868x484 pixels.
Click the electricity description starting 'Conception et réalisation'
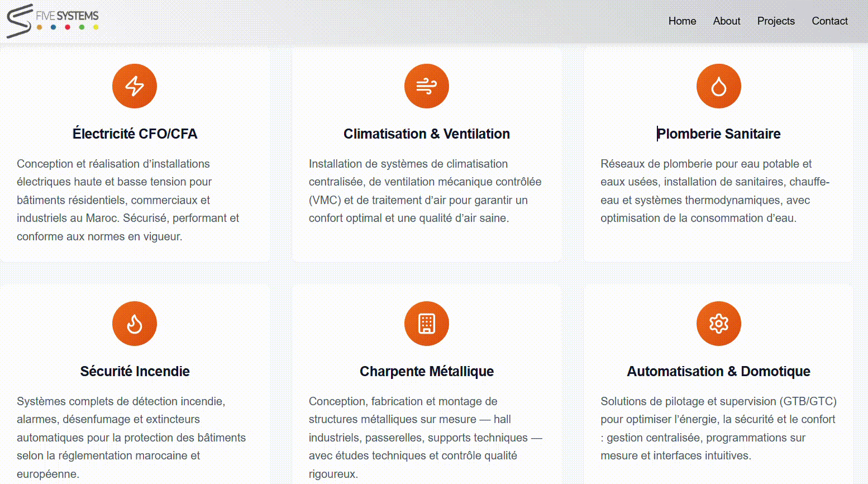click(x=128, y=200)
